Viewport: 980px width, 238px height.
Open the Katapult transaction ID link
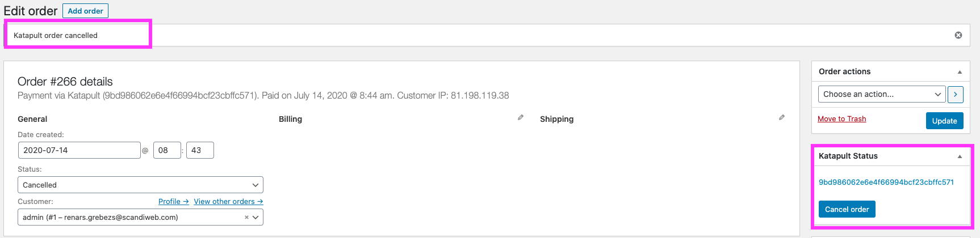pos(886,182)
